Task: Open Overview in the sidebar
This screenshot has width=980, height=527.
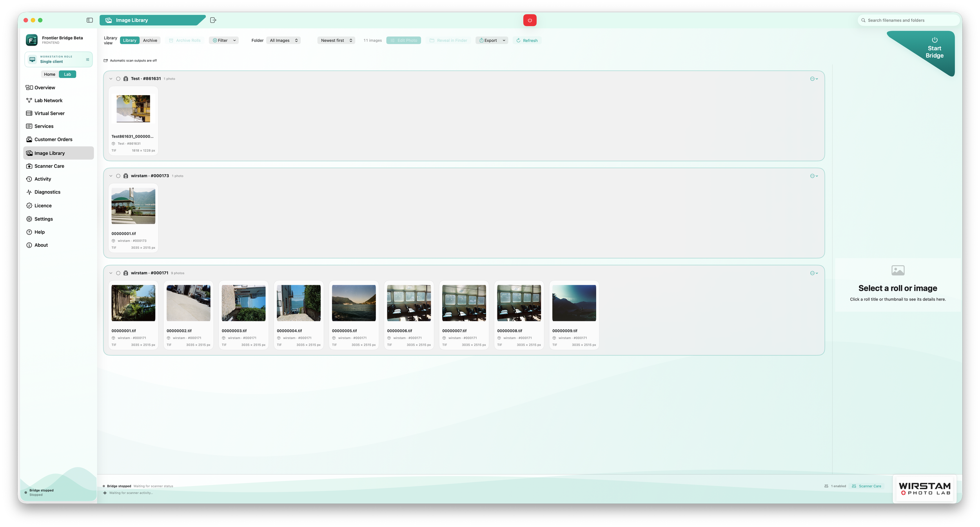Action: pyautogui.click(x=58, y=88)
